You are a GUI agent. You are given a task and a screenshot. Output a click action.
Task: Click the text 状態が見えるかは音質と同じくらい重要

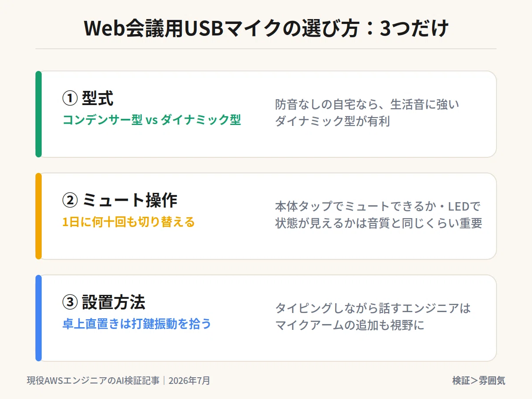[x=379, y=223]
